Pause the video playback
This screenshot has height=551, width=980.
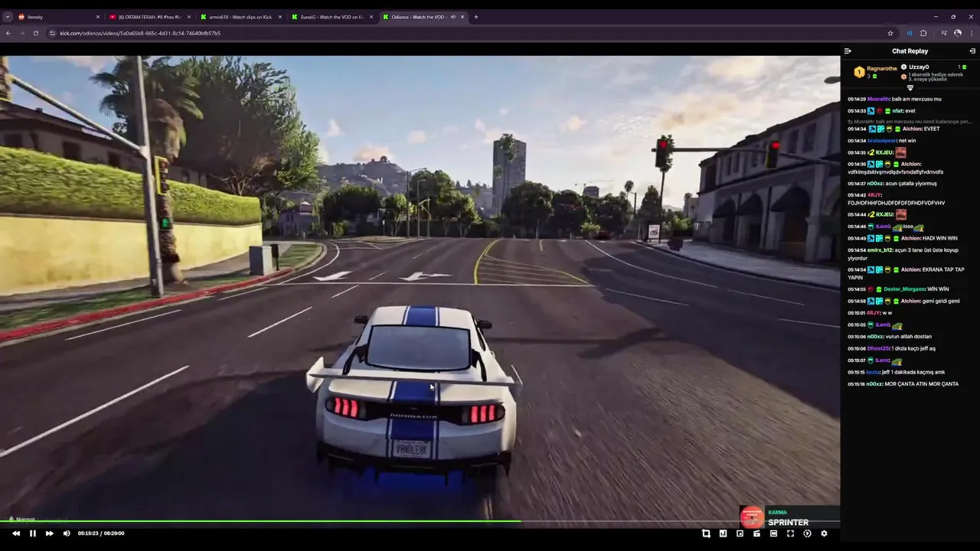33,533
